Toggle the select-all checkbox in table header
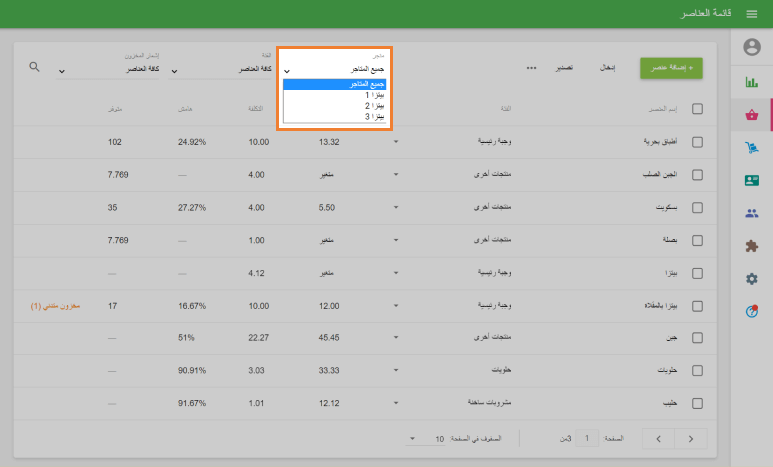This screenshot has height=467, width=773. pyautogui.click(x=697, y=109)
